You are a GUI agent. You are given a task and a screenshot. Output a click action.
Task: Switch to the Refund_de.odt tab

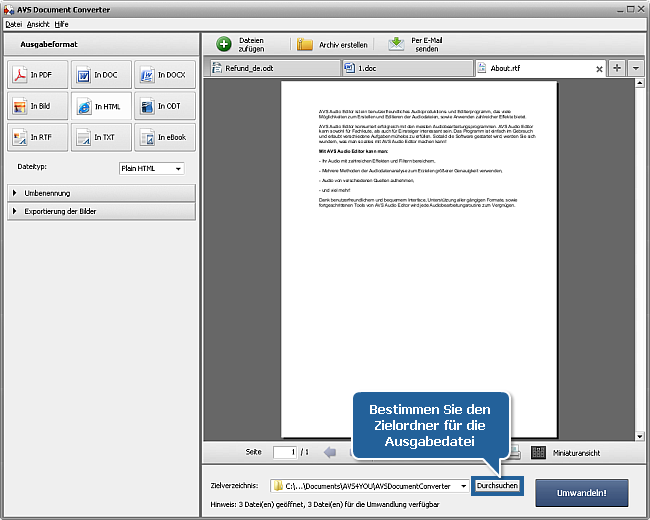tap(268, 69)
